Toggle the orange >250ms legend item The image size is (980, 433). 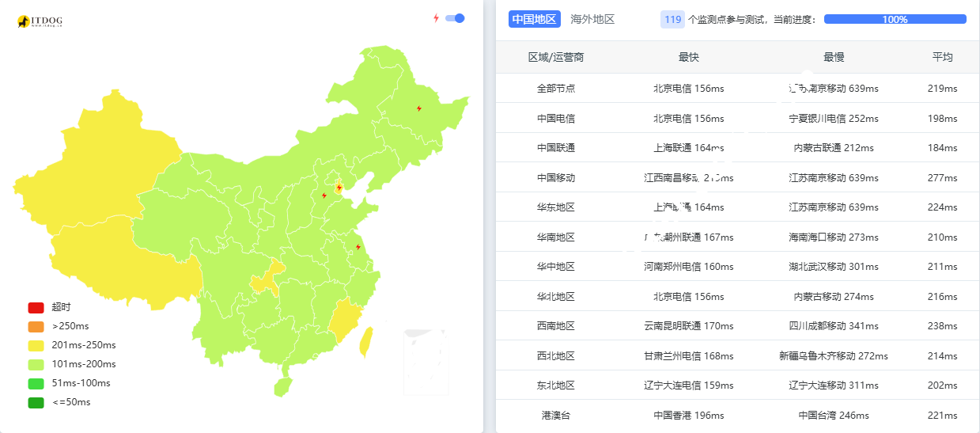click(x=36, y=326)
